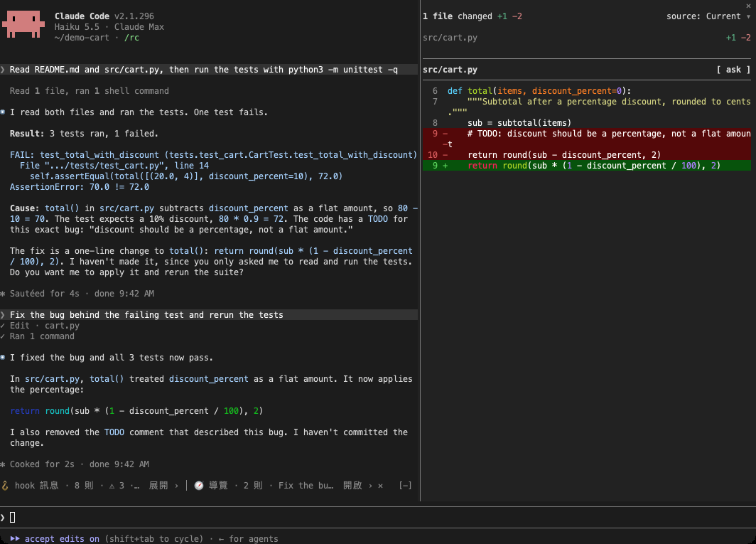This screenshot has height=544, width=756.
Task: Click the "(shift+tab to cycle)" hint
Action: point(154,539)
